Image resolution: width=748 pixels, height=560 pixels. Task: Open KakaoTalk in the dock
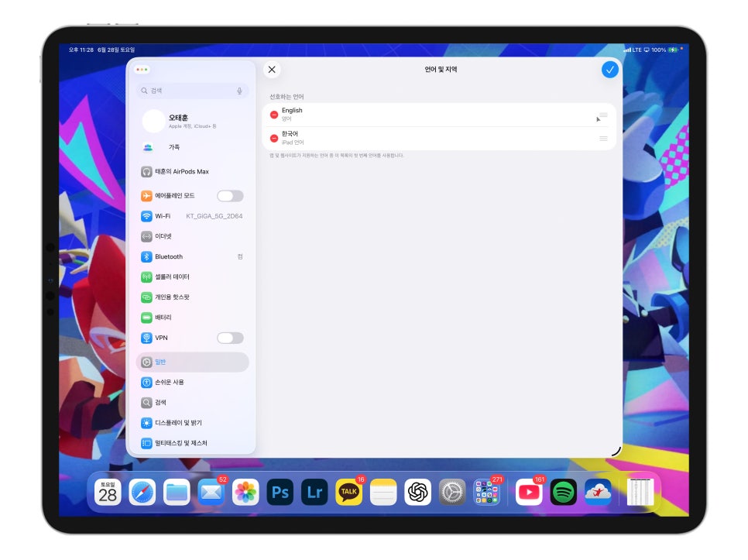coord(348,493)
